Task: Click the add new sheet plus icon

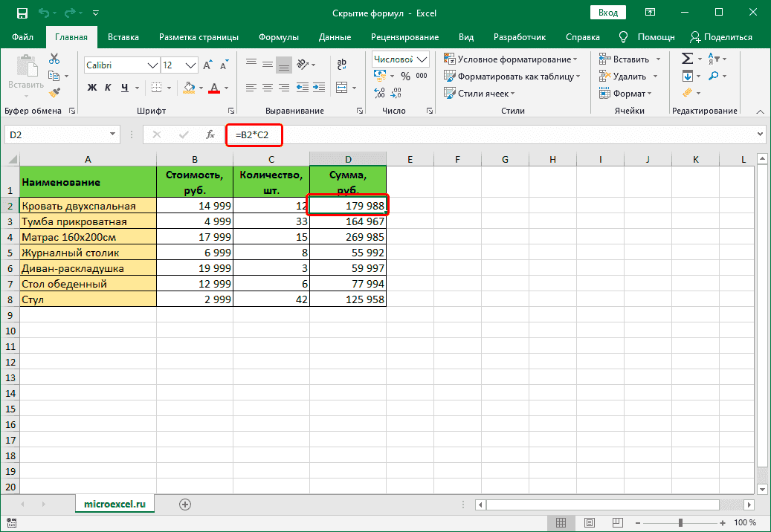Action: coord(185,505)
